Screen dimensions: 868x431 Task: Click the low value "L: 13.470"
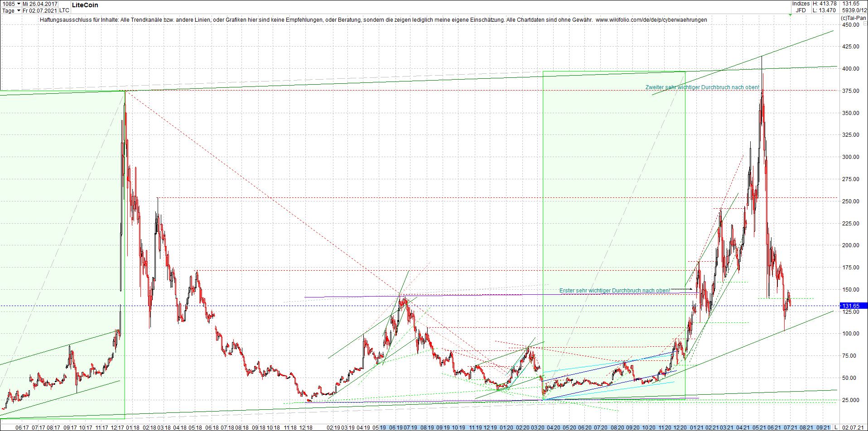tap(825, 10)
